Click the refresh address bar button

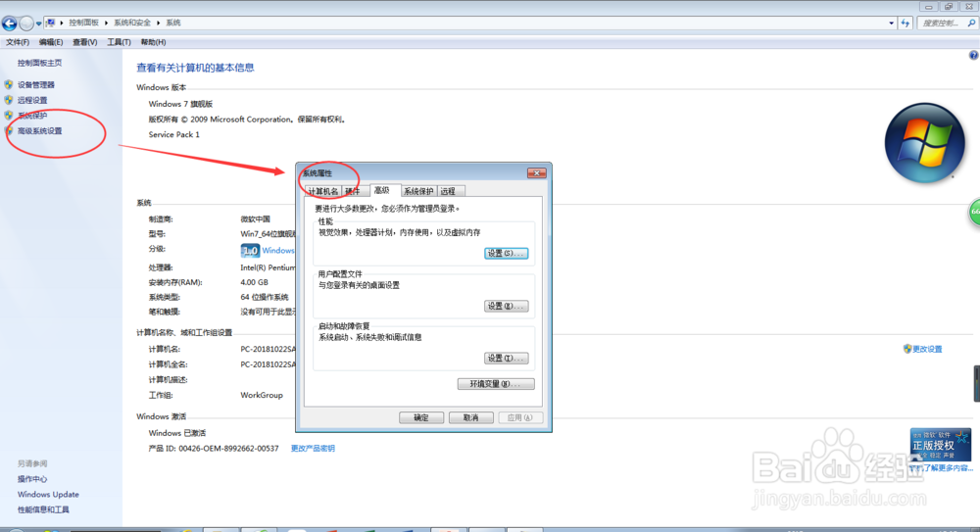(905, 24)
